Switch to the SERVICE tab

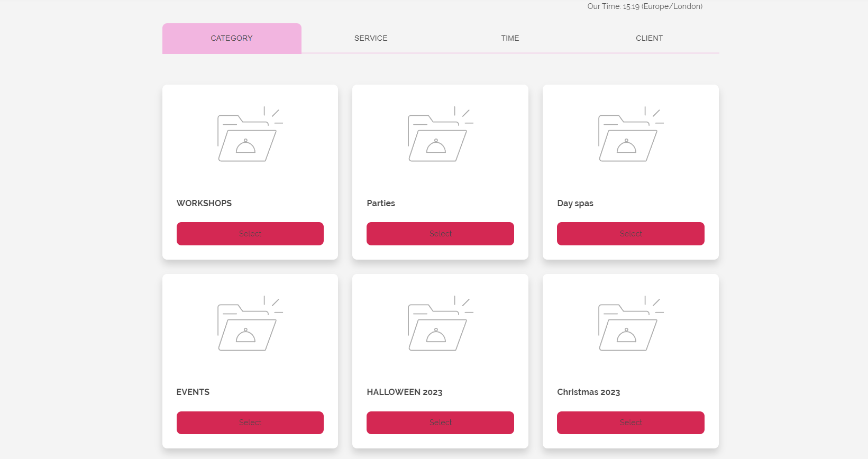click(x=371, y=38)
